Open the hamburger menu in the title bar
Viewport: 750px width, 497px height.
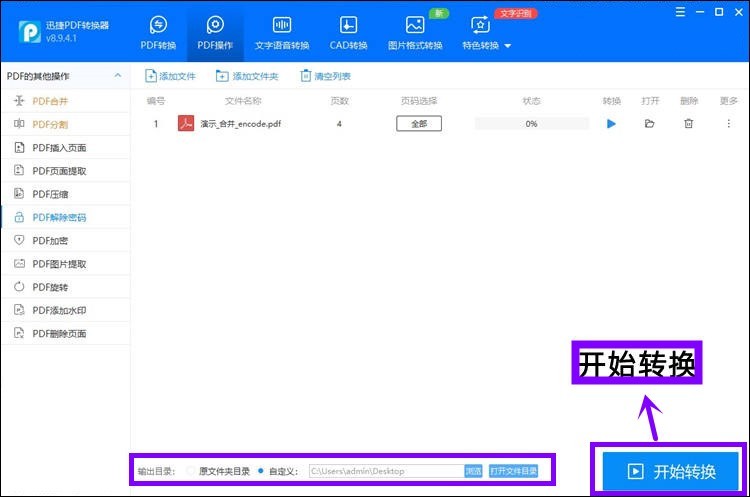tap(681, 12)
